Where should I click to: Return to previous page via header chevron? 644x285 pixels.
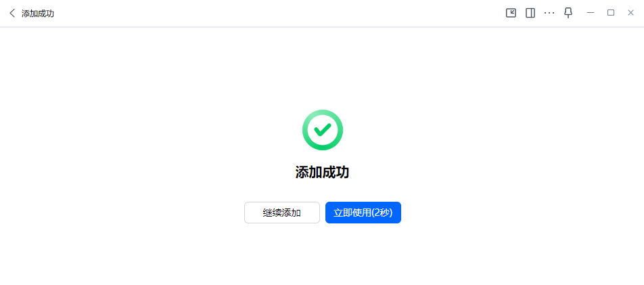coord(12,13)
